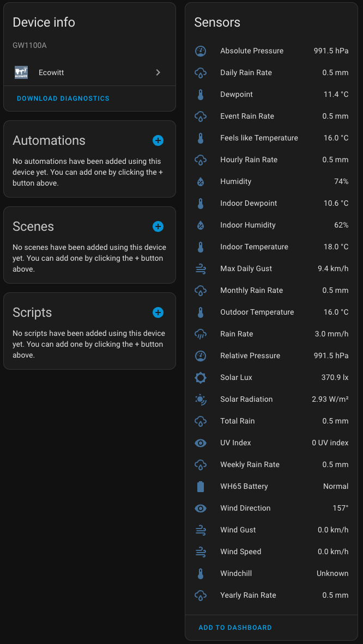Click the Absolute Pressure gauge icon

pos(201,51)
